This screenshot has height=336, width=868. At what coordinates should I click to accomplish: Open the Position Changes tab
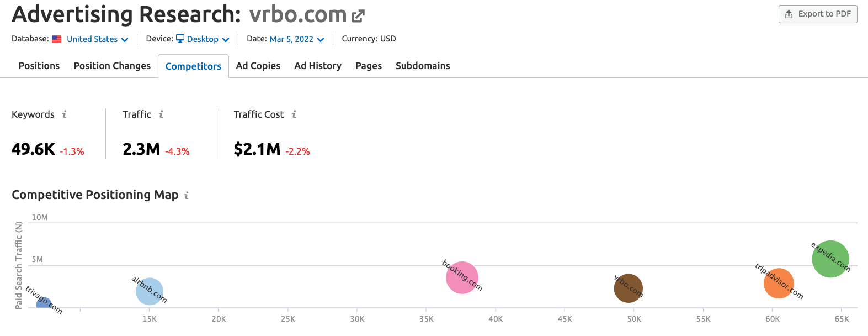pos(112,66)
